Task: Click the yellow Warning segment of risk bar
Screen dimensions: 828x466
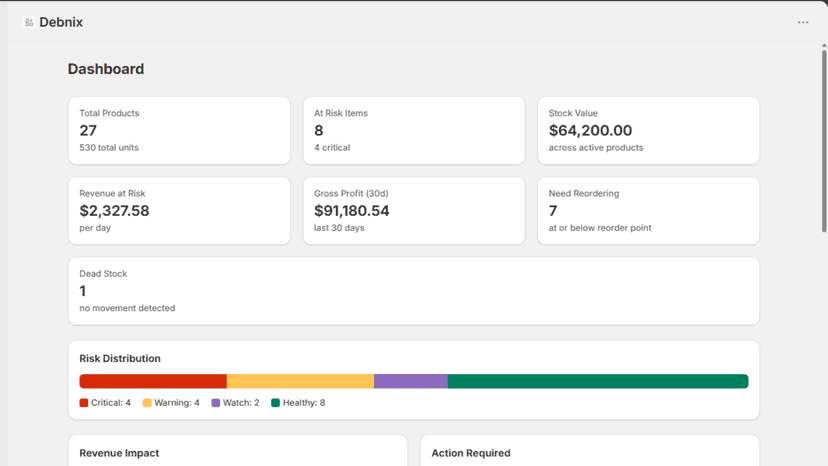Action: pos(300,381)
